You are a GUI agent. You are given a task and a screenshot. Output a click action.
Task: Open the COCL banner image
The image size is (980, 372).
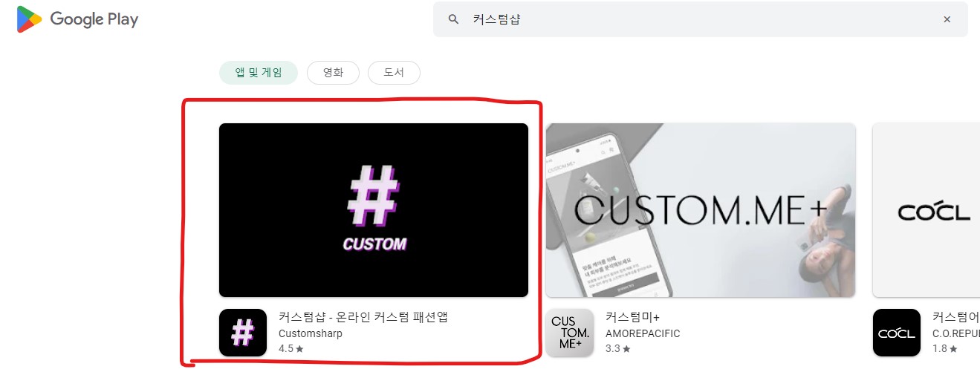pyautogui.click(x=926, y=210)
